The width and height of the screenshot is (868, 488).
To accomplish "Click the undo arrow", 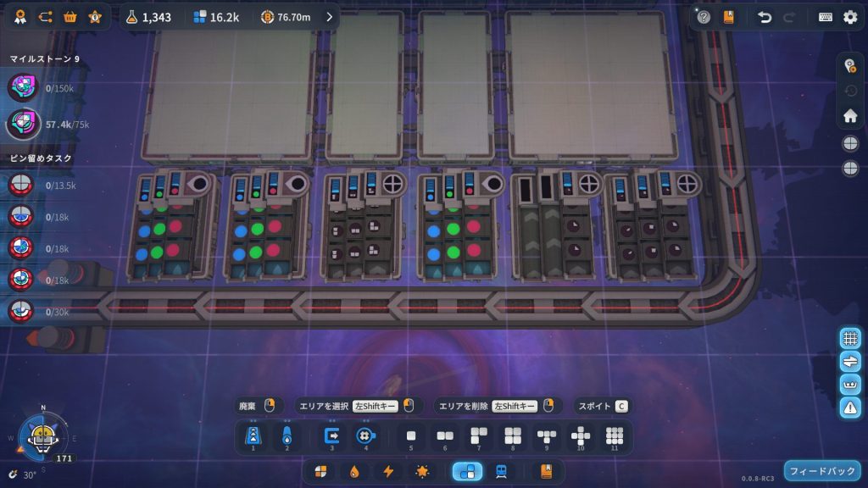I will (765, 17).
